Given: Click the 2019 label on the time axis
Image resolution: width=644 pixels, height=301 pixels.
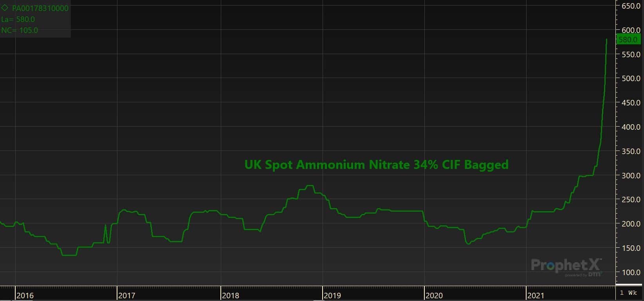Looking at the screenshot, I should (332, 296).
